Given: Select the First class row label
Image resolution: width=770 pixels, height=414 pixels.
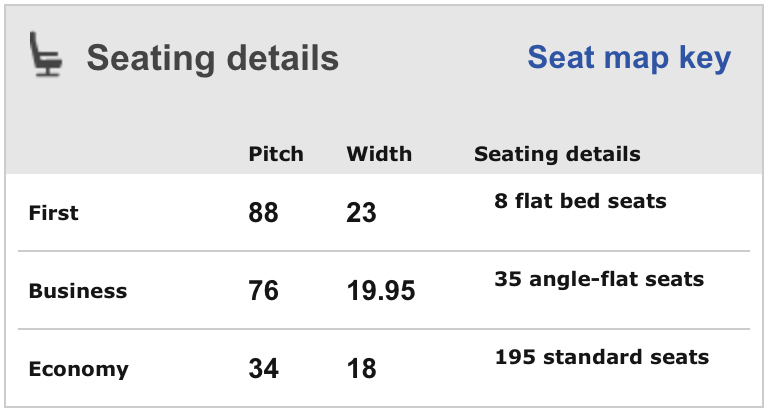Looking at the screenshot, I should coord(53,213).
